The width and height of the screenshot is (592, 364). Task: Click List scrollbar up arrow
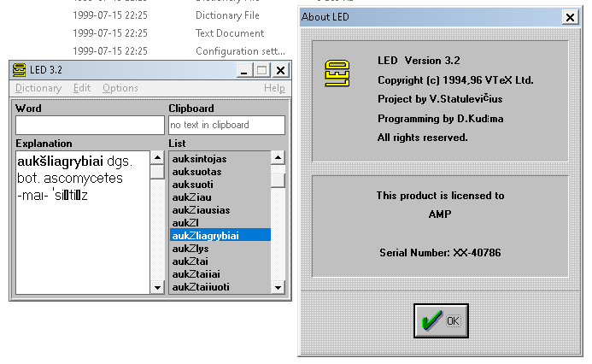[278, 157]
